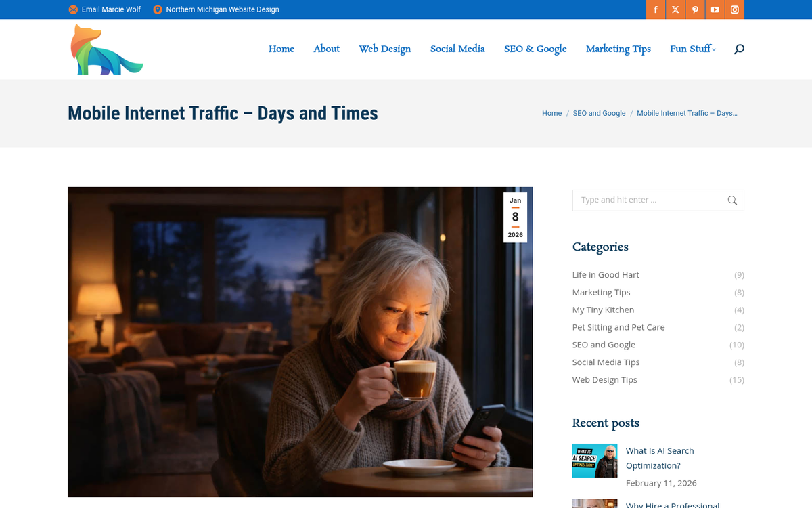Open the YouTube social icon
The image size is (812, 508).
[x=715, y=9]
